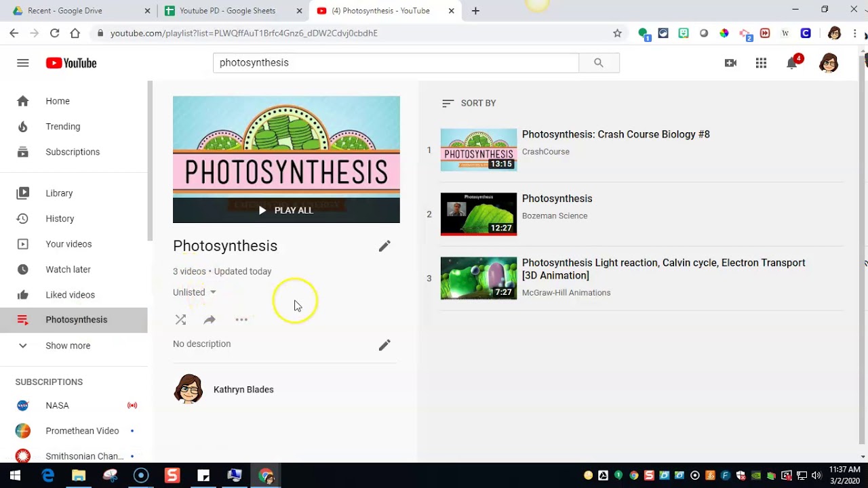Open a new browser tab
The height and width of the screenshot is (488, 868).
pos(475,11)
